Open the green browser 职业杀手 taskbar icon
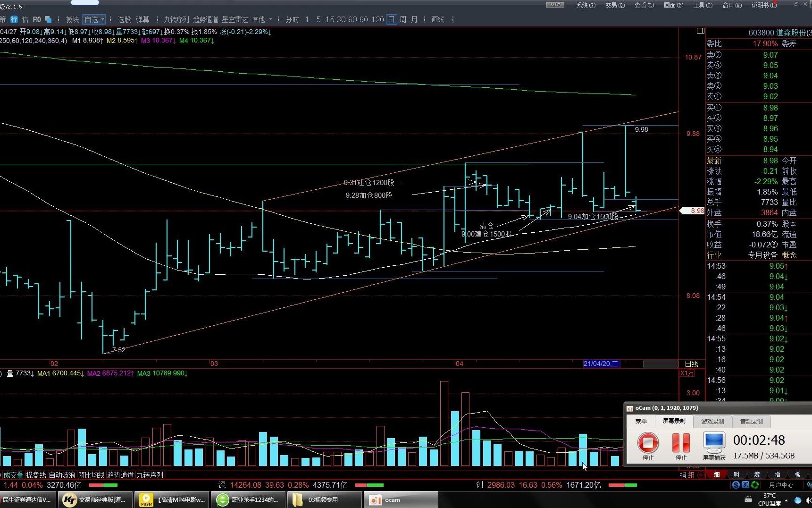The height and width of the screenshot is (508, 812). [x=223, y=500]
